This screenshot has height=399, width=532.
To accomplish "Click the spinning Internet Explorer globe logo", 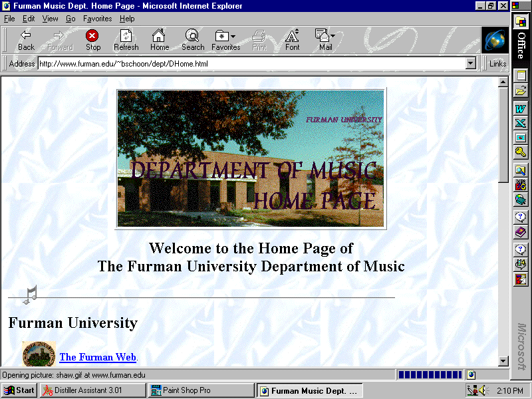I will (x=495, y=40).
